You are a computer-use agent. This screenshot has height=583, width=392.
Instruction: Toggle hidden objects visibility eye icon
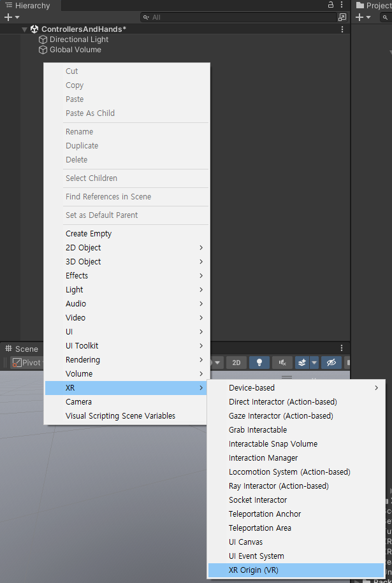click(331, 363)
